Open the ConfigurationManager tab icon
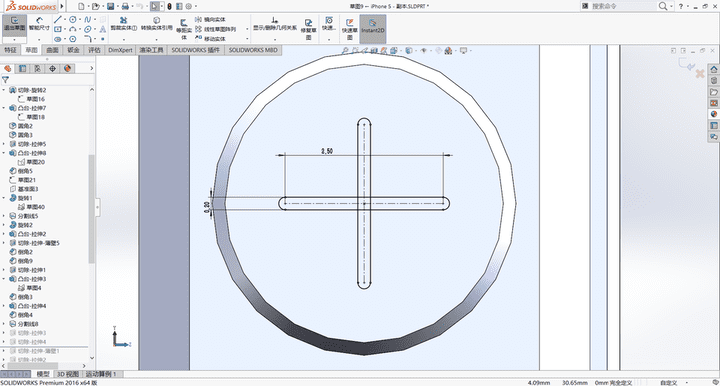The width and height of the screenshot is (720, 386). (x=38, y=68)
